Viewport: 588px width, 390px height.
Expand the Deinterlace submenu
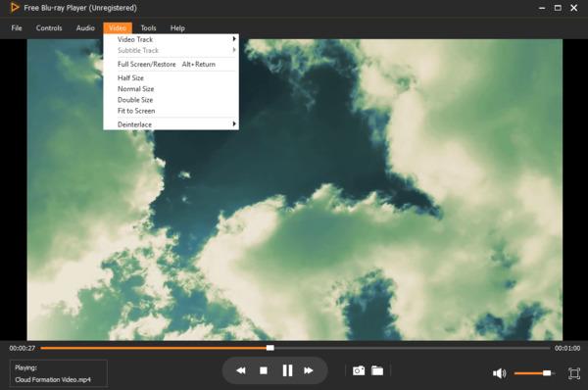(171, 124)
